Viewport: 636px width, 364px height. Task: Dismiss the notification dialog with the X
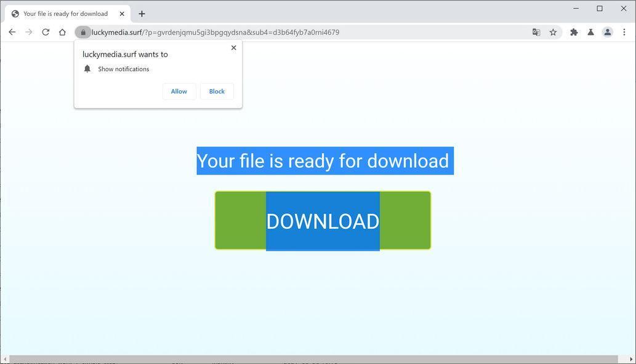pos(233,47)
